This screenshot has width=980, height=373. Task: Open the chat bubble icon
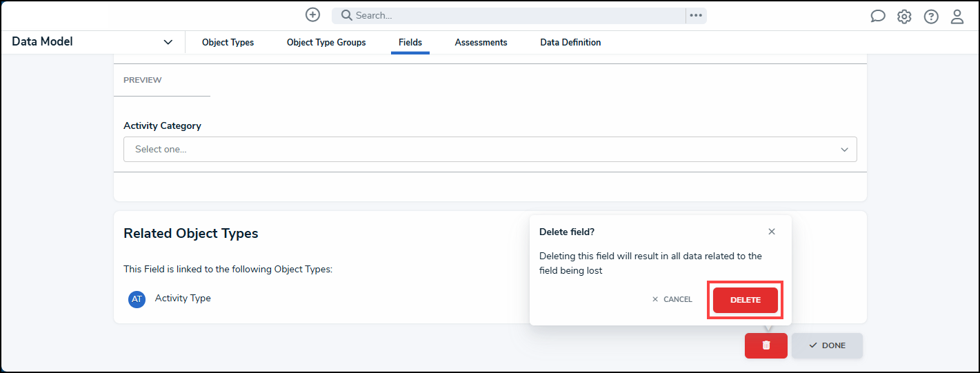point(877,17)
